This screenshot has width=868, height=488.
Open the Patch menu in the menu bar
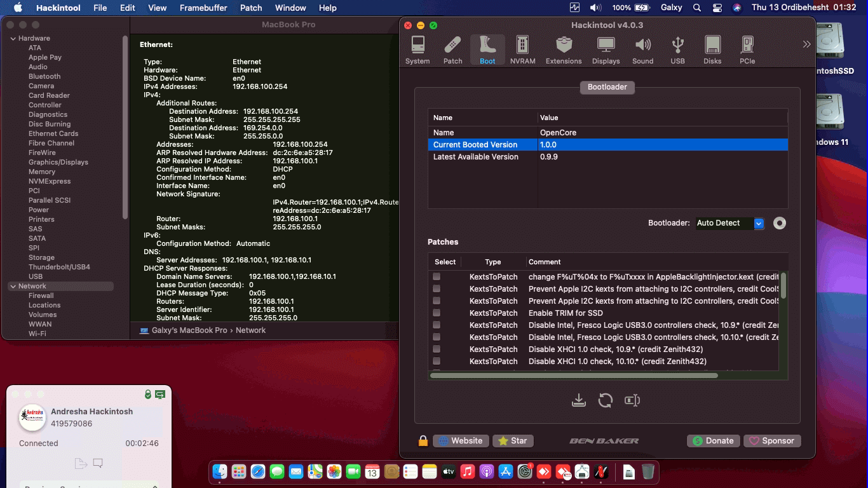[x=251, y=8]
